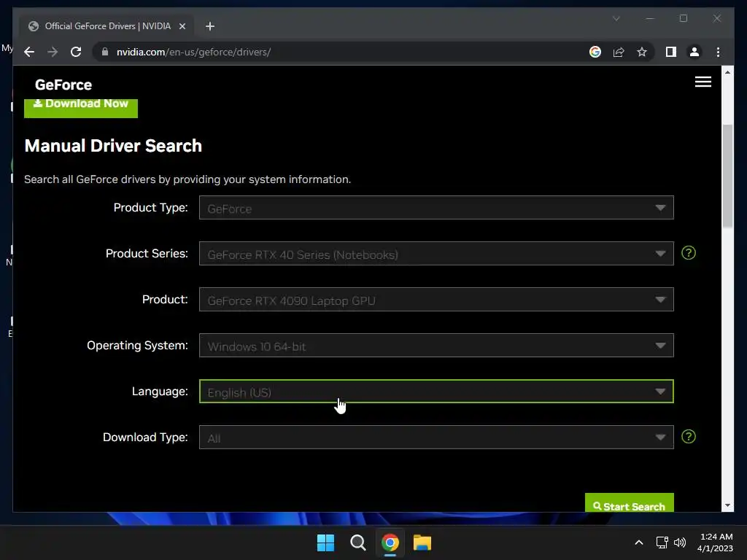Click the Manual Driver Search heading

[113, 146]
